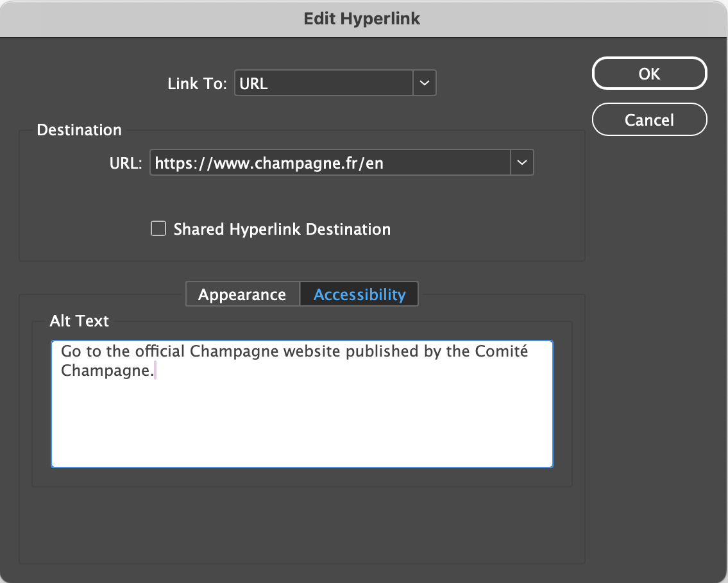
Task: Expand the Link To dropdown arrow
Action: click(424, 83)
